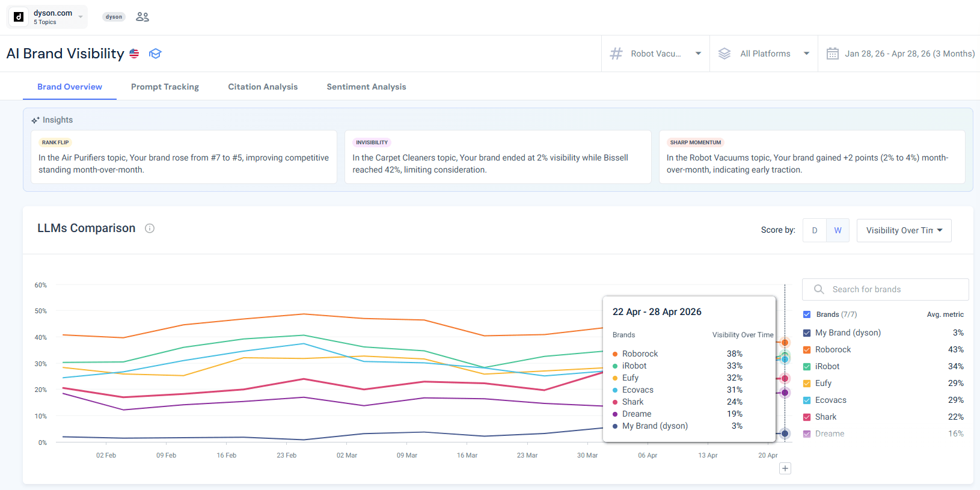The image size is (980, 490).
Task: Click the dyson.com site logo icon
Action: click(x=19, y=17)
